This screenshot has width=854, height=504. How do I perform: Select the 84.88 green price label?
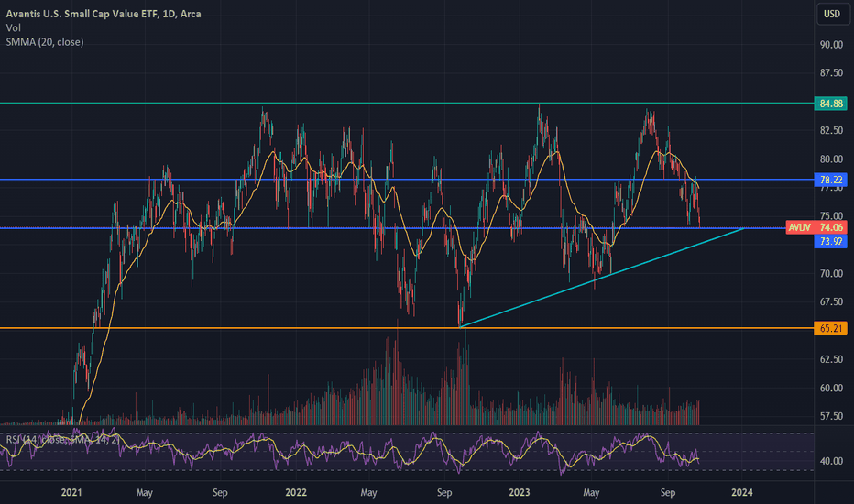click(x=830, y=104)
